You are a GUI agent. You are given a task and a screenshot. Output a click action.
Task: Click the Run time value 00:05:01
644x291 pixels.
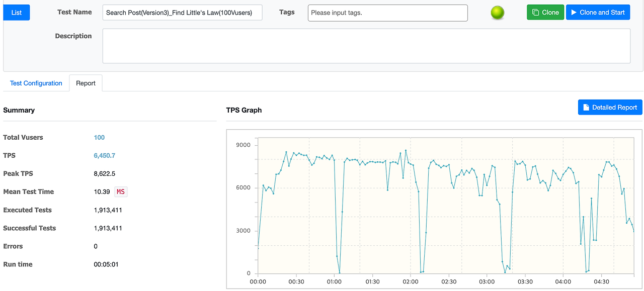(106, 264)
